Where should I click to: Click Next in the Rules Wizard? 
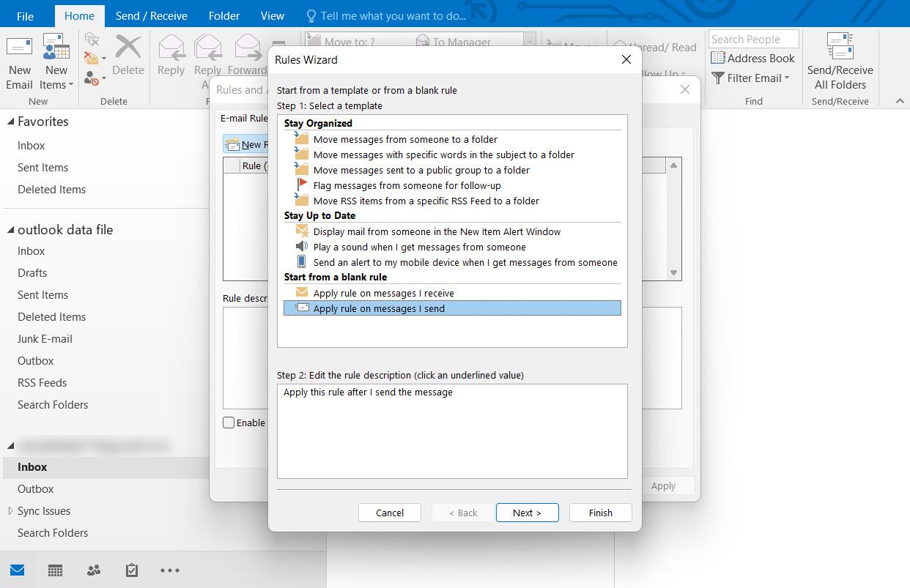pos(527,513)
